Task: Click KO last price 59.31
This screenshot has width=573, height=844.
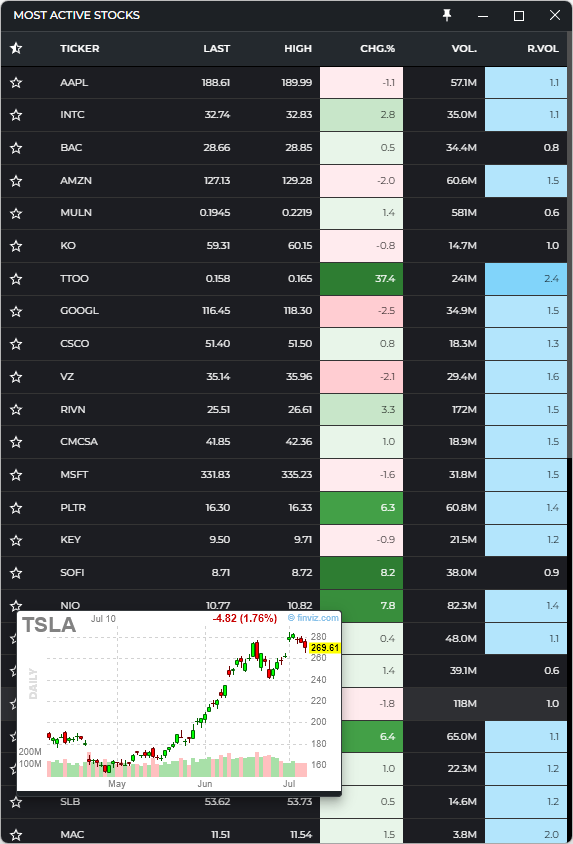Action: (x=218, y=246)
